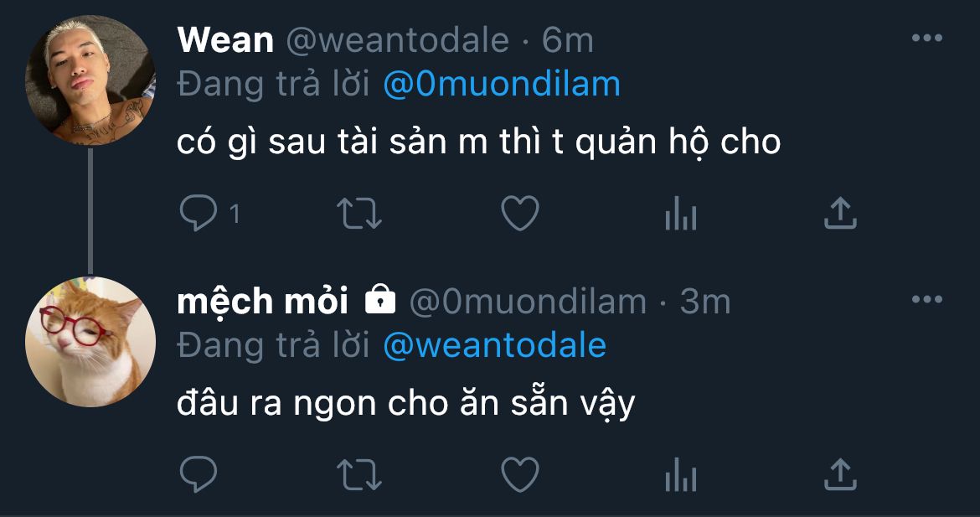View analytics of mệch mỏi's reply
This screenshot has height=517, width=980.
[681, 474]
